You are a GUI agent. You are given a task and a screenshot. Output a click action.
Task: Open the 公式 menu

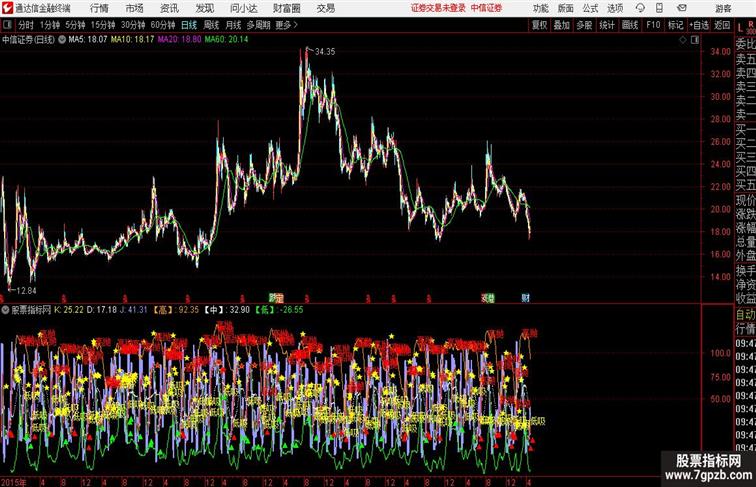[x=590, y=8]
